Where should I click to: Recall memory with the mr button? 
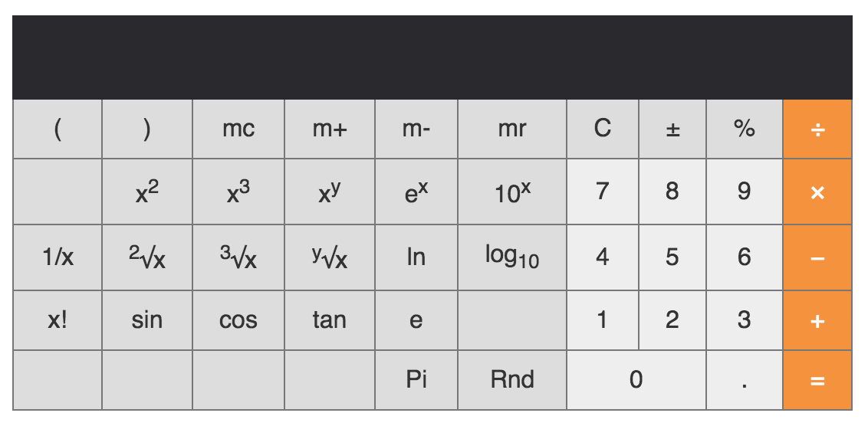(x=511, y=129)
